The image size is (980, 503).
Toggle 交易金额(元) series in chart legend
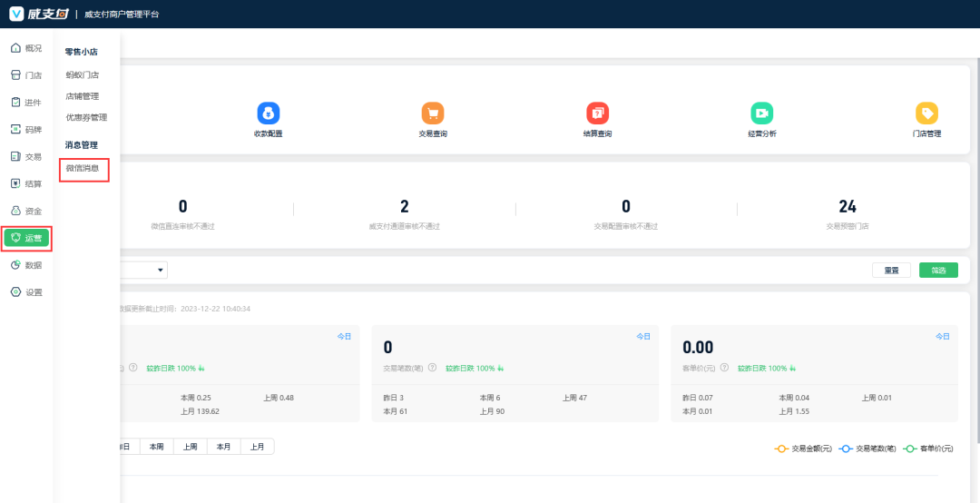[x=802, y=449]
